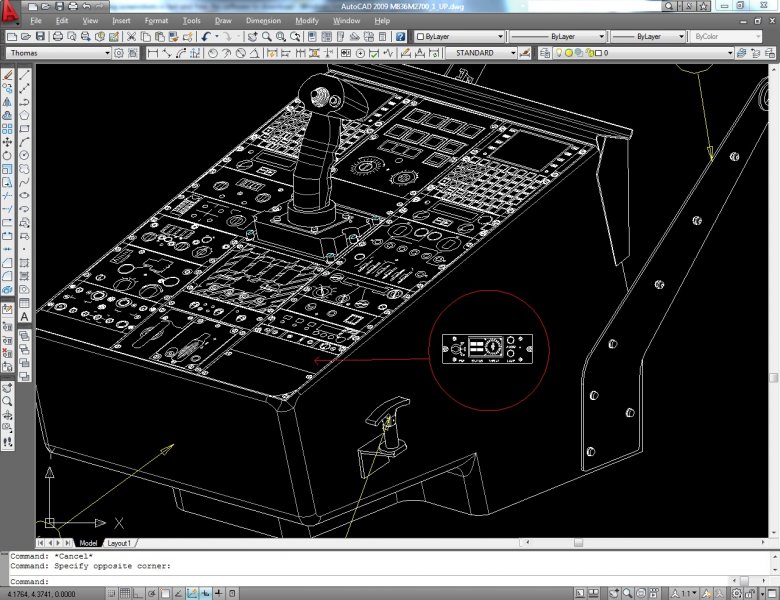This screenshot has width=780, height=600.
Task: Open the ByLayer lineweight dropdown
Action: (x=648, y=36)
